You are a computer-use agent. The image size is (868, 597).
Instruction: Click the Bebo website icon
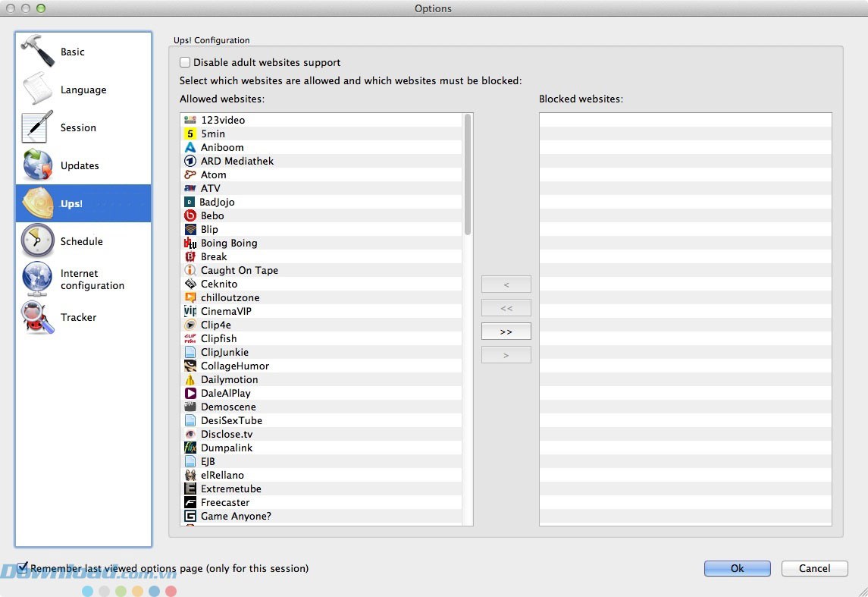point(190,215)
